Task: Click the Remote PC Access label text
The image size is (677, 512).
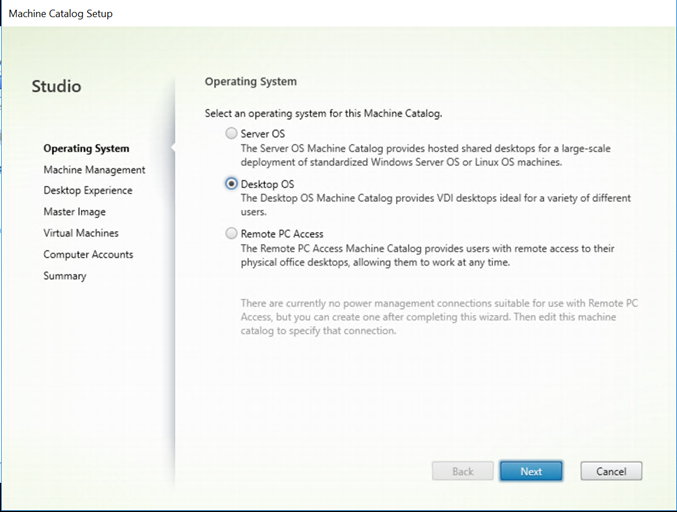Action: pos(282,234)
